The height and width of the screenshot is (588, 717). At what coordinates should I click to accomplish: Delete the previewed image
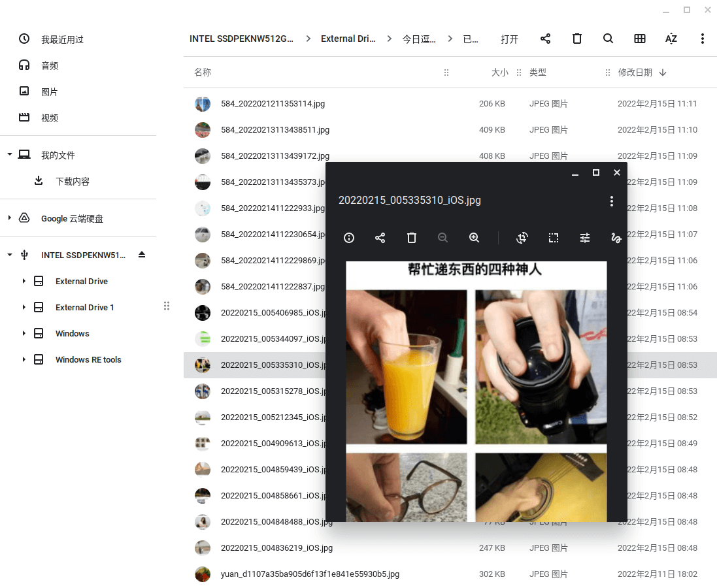coord(412,238)
